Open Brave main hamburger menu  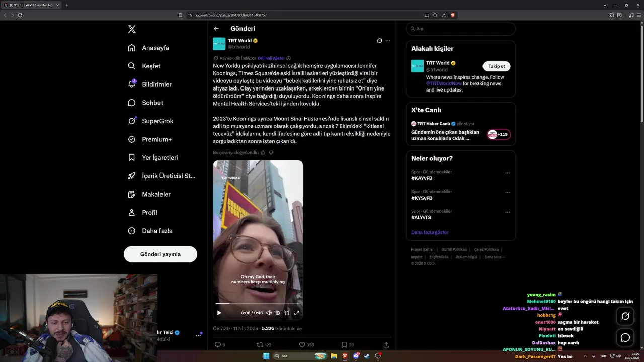point(638,15)
